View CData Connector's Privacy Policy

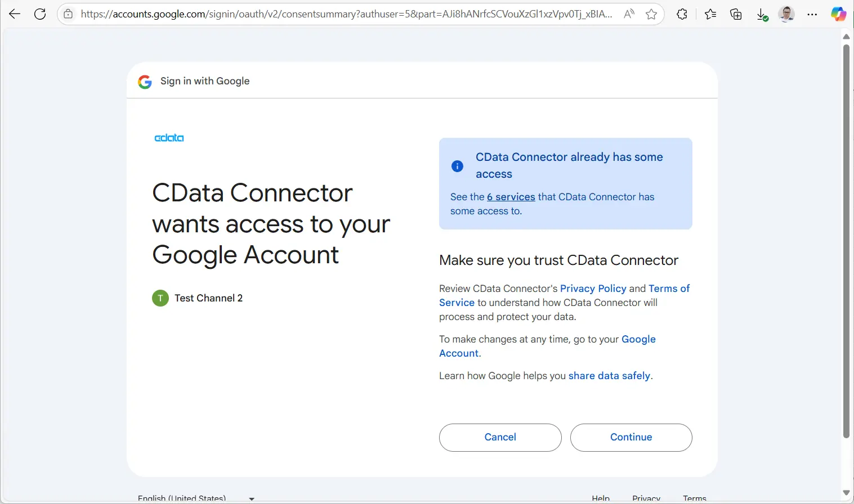click(x=593, y=288)
